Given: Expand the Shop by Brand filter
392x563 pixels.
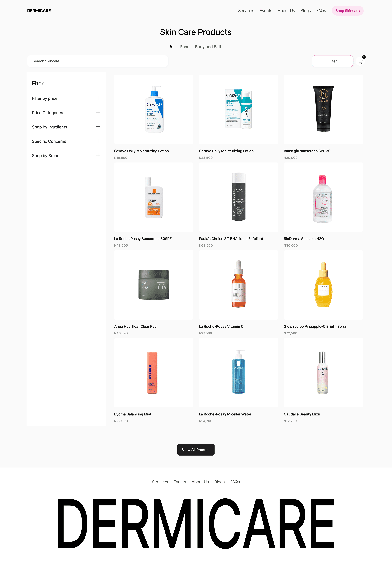Looking at the screenshot, I should [x=98, y=155].
